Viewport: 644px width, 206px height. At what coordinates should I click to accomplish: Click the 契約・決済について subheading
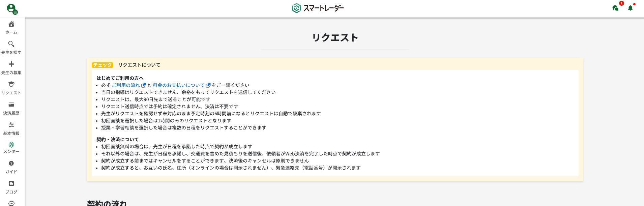[x=117, y=140]
